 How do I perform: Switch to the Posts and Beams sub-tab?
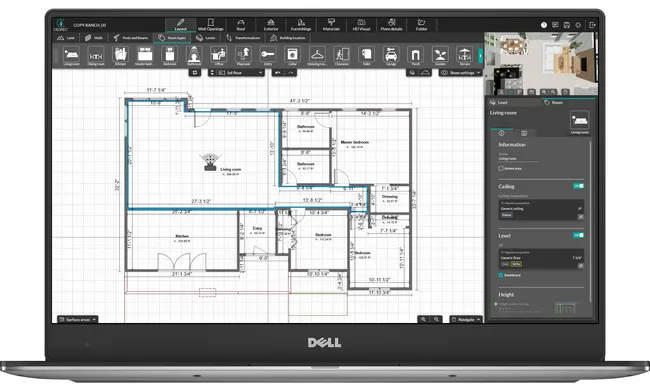[x=131, y=38]
